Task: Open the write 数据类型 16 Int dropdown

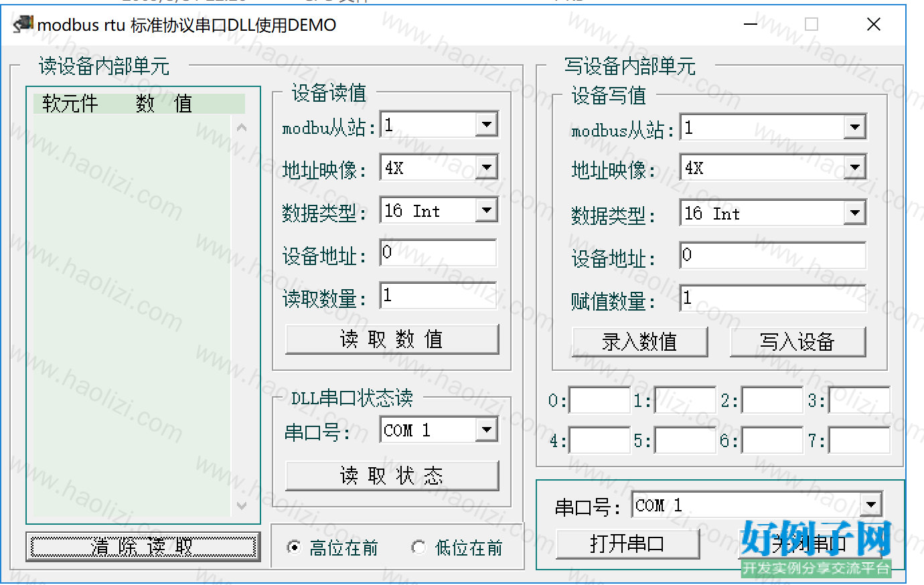Action: [854, 213]
